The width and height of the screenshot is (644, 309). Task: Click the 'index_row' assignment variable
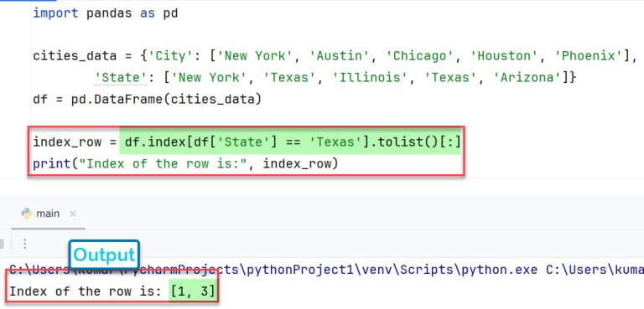click(67, 142)
